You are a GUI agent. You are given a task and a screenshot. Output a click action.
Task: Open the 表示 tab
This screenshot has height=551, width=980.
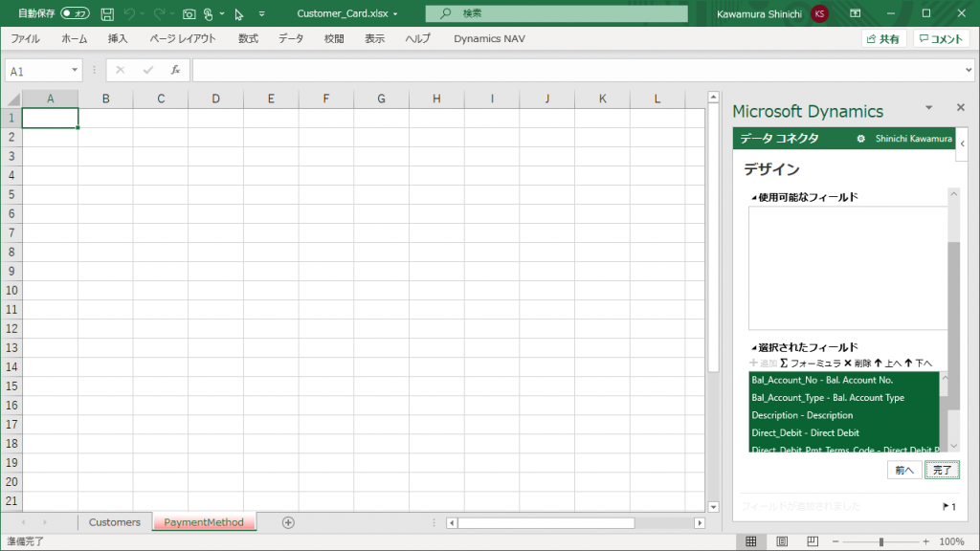[x=374, y=38]
